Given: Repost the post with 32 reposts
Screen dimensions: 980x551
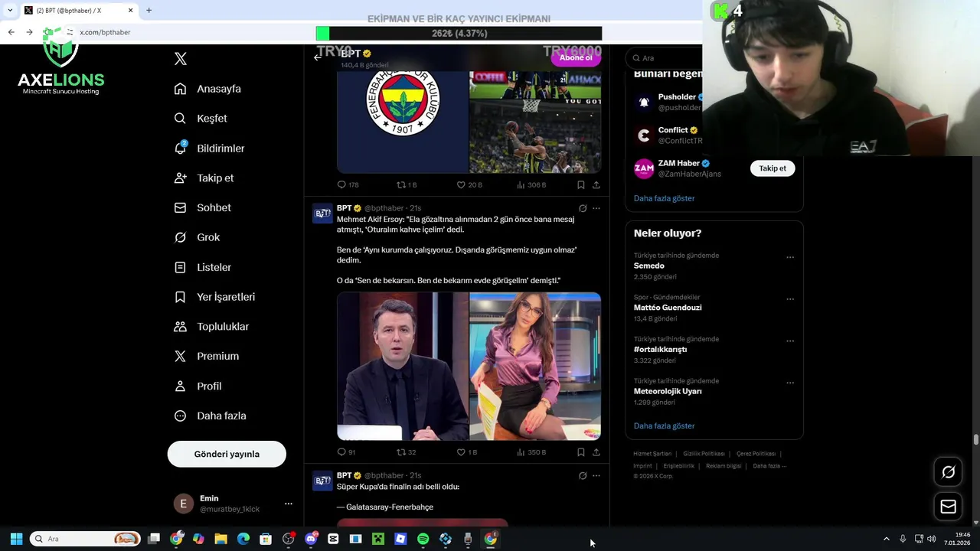Looking at the screenshot, I should coord(406,452).
